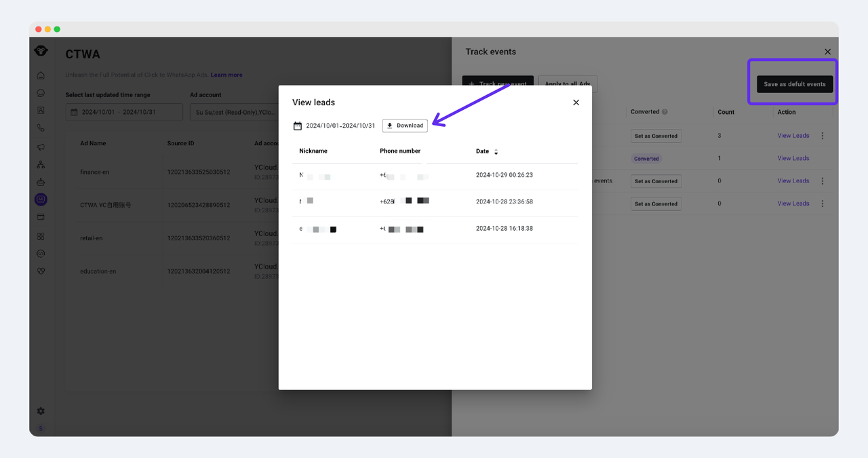Open View Leads for the Converted event
Image resolution: width=868 pixels, height=458 pixels.
(x=793, y=158)
